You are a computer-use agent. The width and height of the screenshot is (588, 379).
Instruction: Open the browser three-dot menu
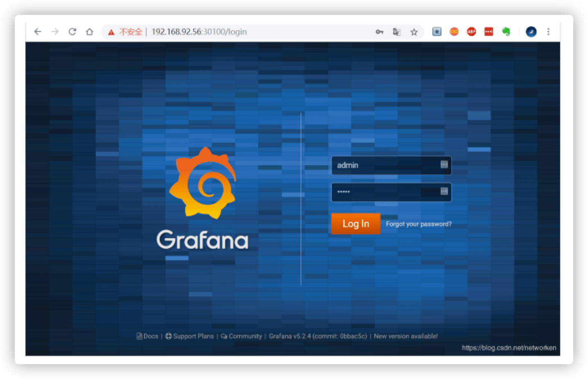548,32
